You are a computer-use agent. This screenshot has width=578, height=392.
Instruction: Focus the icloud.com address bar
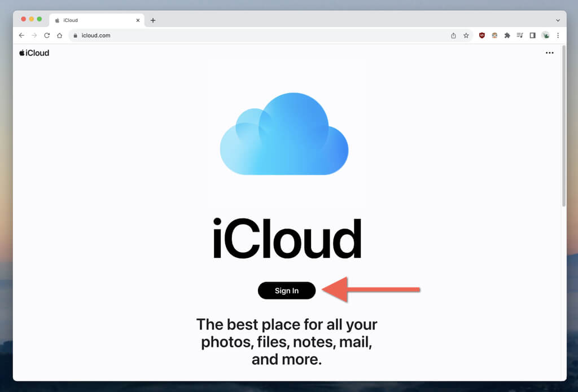(x=270, y=36)
